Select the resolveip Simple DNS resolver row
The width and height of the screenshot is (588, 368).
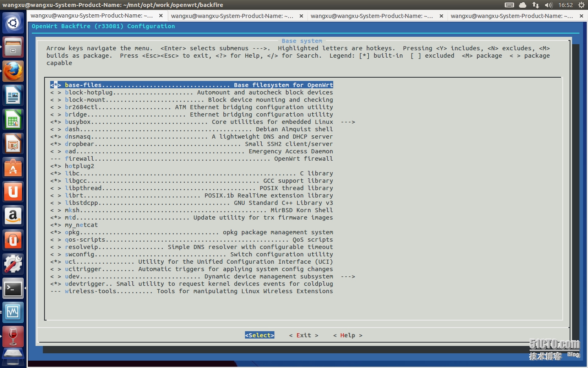click(x=192, y=247)
